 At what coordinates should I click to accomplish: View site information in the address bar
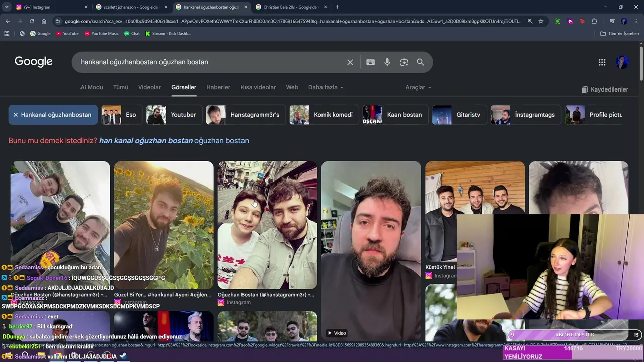click(58, 21)
